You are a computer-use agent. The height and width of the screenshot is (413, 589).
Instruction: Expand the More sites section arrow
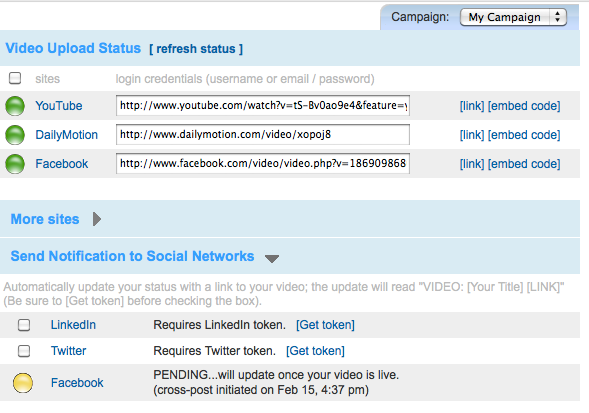(97, 219)
